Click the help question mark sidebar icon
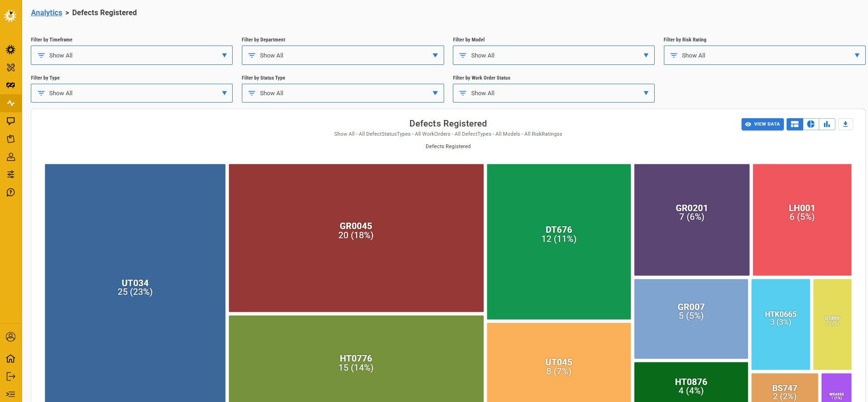This screenshot has height=402, width=868. pyautogui.click(x=11, y=192)
